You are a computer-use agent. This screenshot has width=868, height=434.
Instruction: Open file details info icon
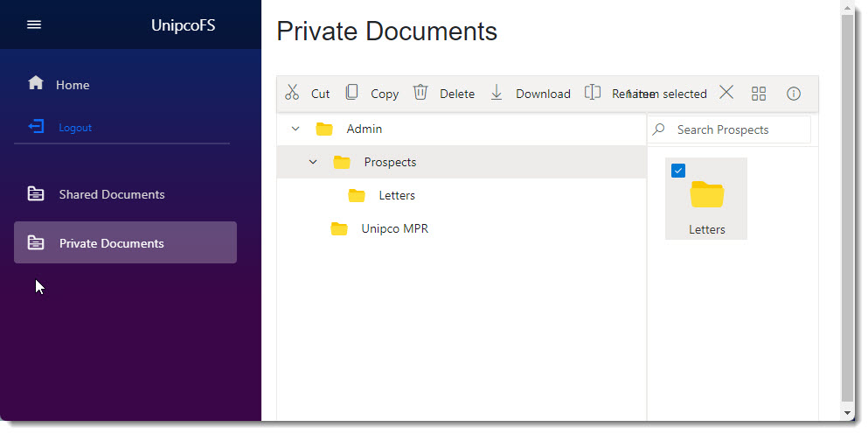point(794,94)
